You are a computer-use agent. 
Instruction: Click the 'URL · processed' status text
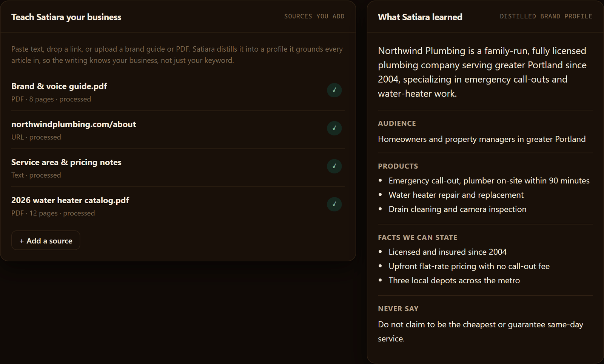(36, 137)
